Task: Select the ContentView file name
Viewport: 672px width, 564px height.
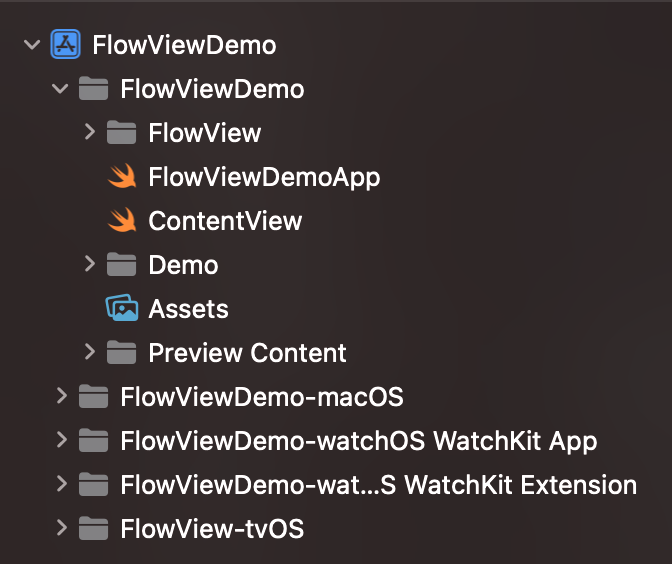Action: [225, 221]
